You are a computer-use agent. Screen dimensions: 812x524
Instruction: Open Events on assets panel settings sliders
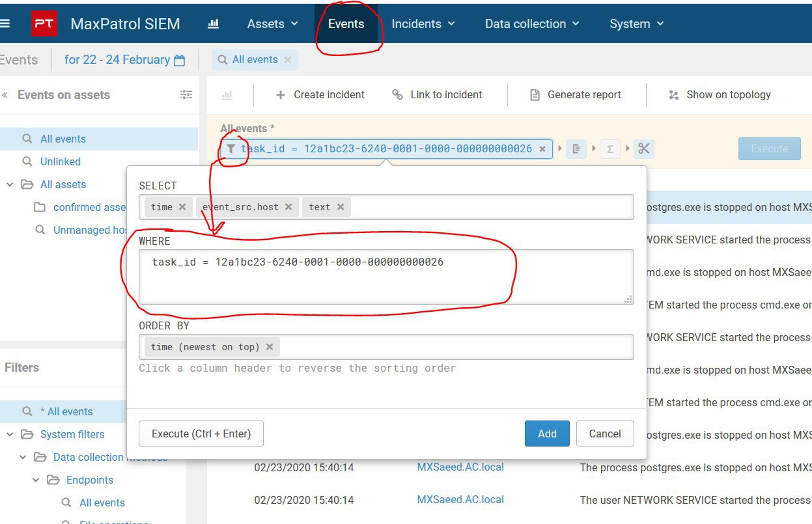click(186, 95)
